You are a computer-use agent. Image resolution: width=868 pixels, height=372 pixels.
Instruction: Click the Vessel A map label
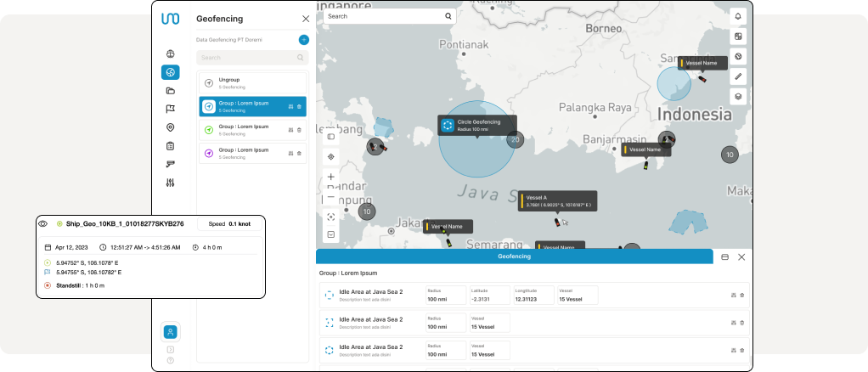click(557, 201)
